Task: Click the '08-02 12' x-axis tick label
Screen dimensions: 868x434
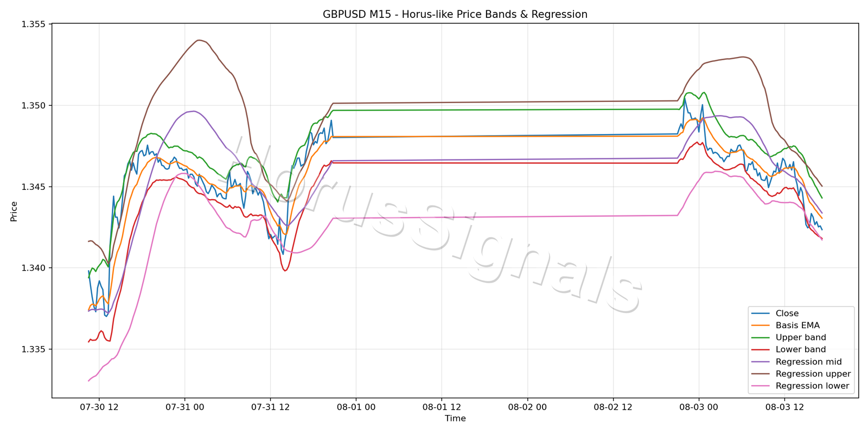Action: [613, 407]
